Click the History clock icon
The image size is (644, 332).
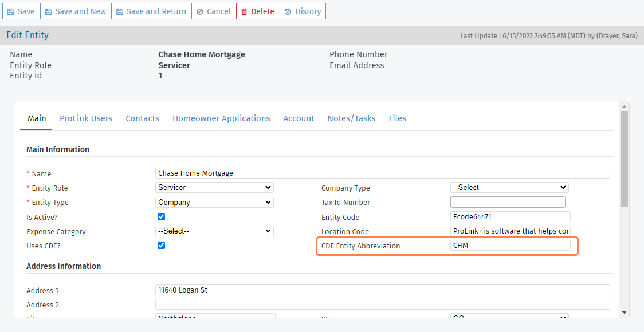coord(288,11)
